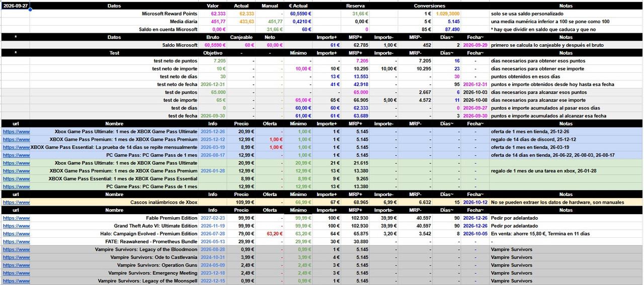The image size is (644, 285).
Task: Follow the link for Halo: Campaign Evolved
Action: (16, 234)
